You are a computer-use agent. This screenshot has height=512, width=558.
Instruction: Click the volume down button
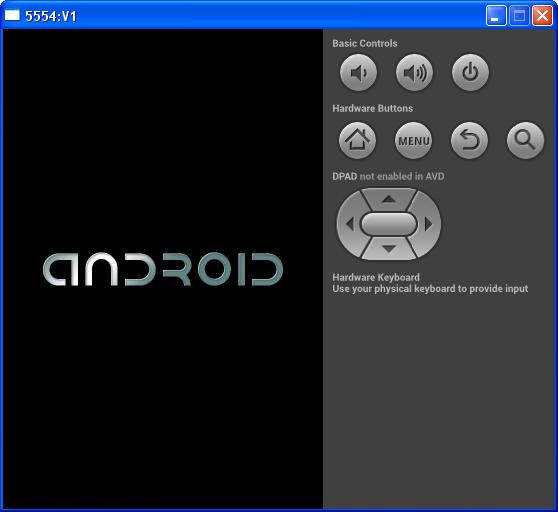pyautogui.click(x=358, y=72)
